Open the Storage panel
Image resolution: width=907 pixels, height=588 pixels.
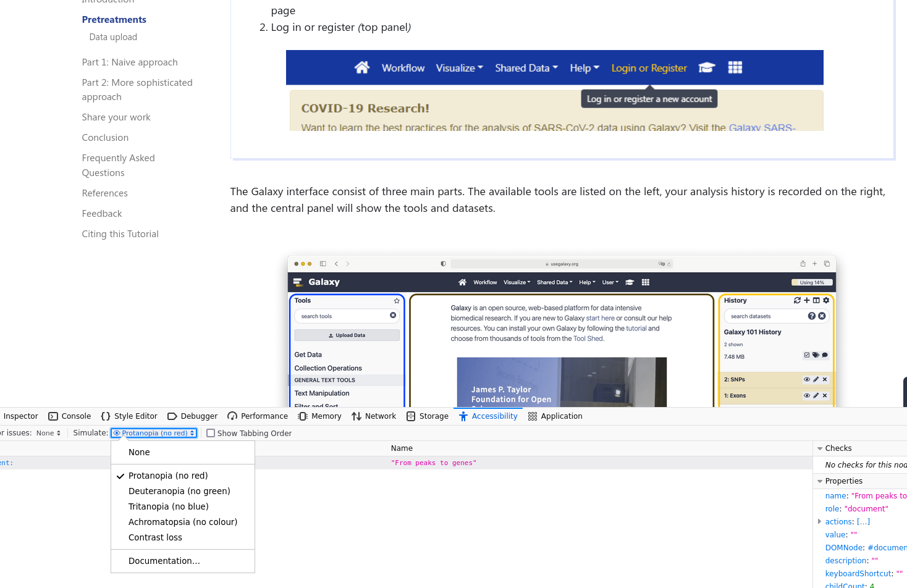[x=428, y=416]
